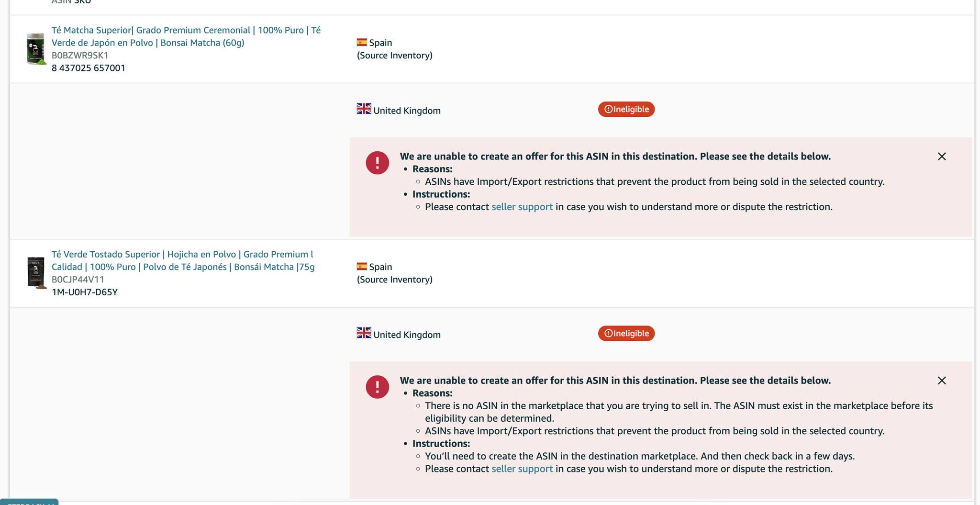Screen dimensions: 980x505
Task: Click the red exclamation icon in first alert
Action: (378, 163)
